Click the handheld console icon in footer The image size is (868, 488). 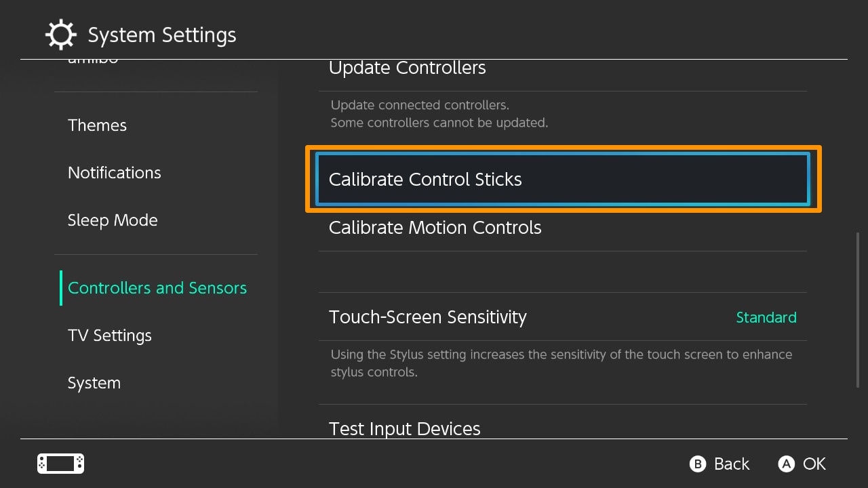60,464
